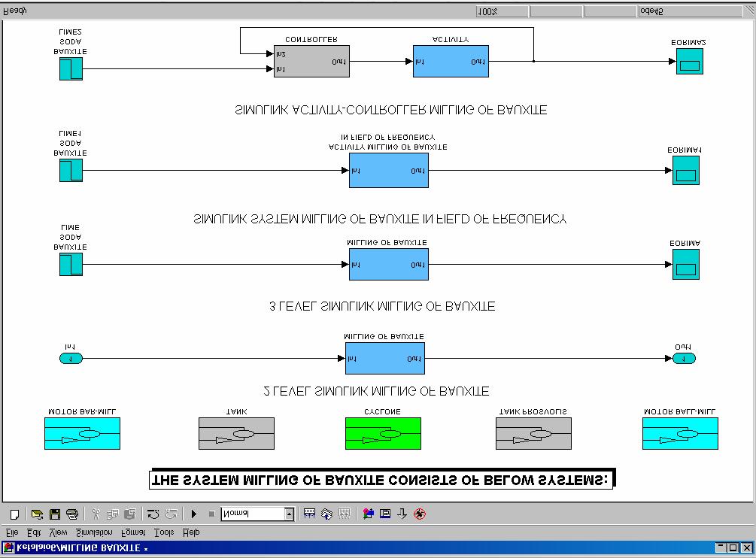Image resolution: width=756 pixels, height=558 pixels.
Task: Click the '3 LEVEL SIMULINK MILLING OF BAUXITE' annotation
Action: (x=382, y=307)
